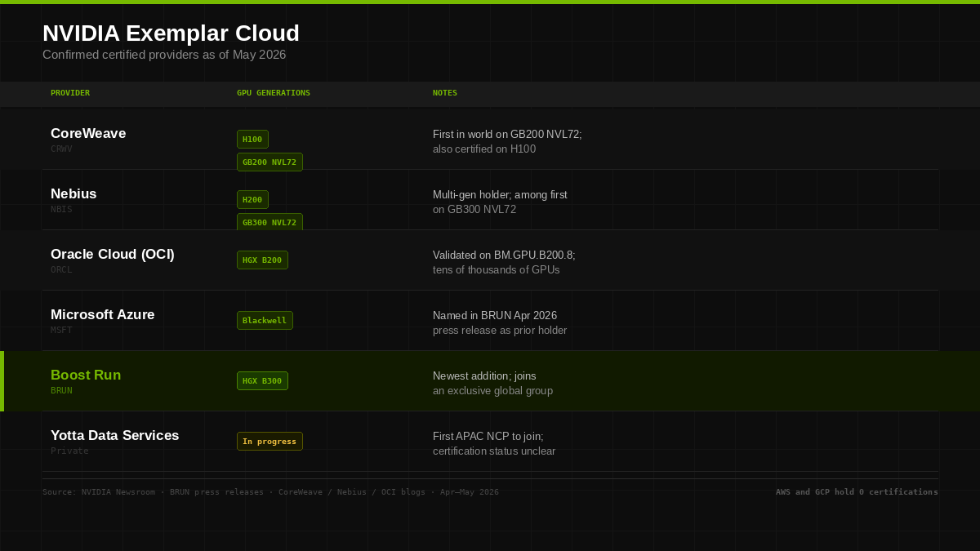The width and height of the screenshot is (980, 551).
Task: Click the In progress status tag
Action: (x=269, y=442)
